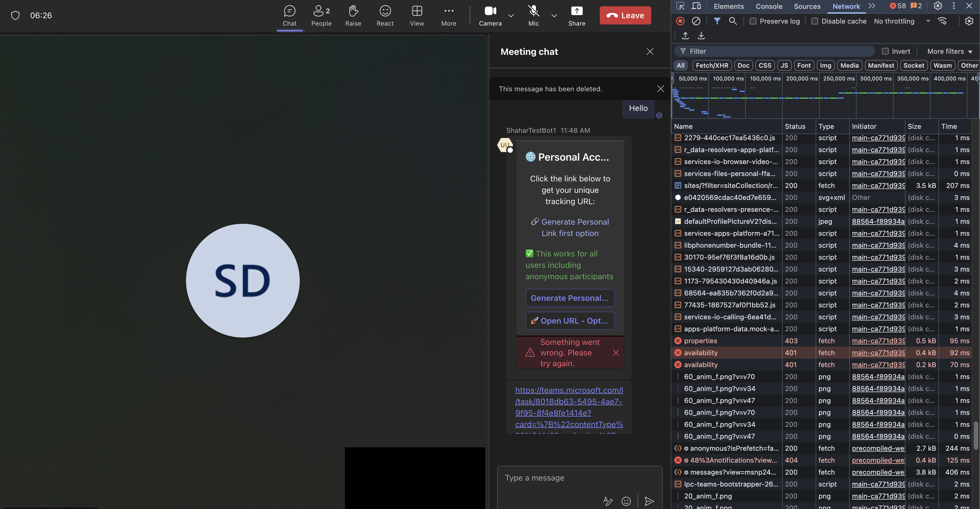Select the All filter chip
980x509 pixels.
point(681,65)
